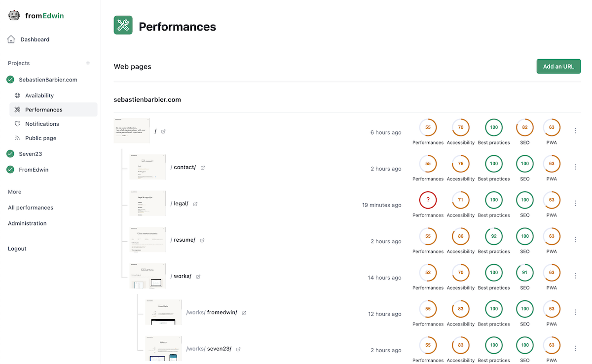Click SEO score 82 gauge for root page
Screen dimensions: 592x364
[x=524, y=127]
